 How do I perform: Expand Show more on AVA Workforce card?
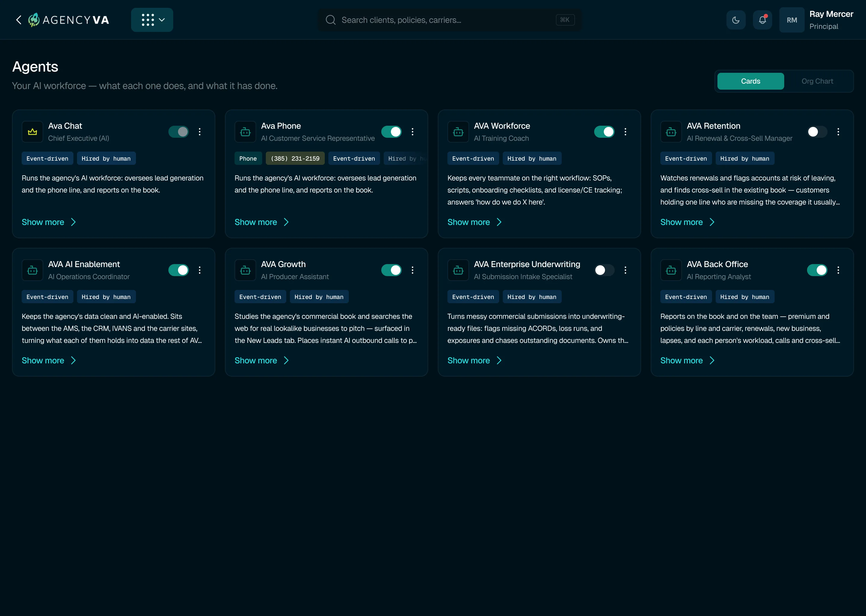coord(475,222)
